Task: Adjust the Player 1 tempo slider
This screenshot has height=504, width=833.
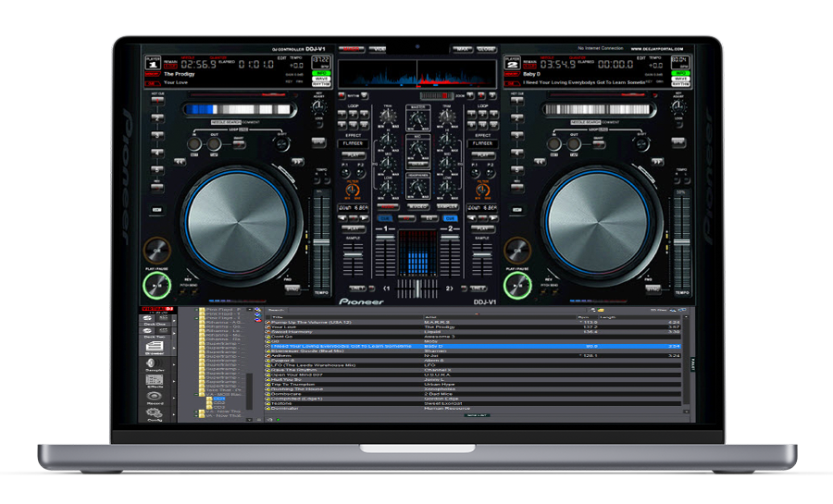Action: coord(321,242)
